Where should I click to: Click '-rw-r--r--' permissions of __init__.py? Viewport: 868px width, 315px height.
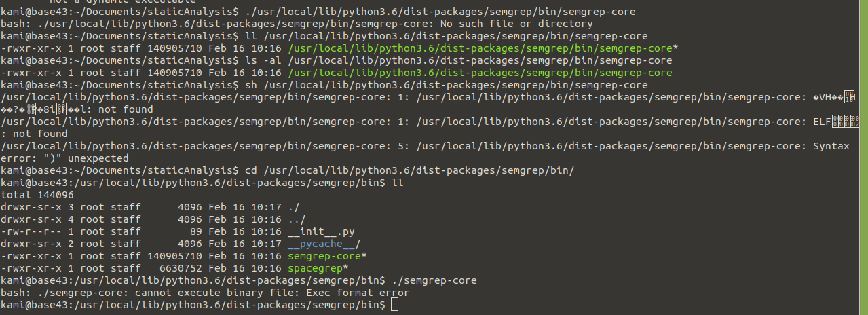32,231
